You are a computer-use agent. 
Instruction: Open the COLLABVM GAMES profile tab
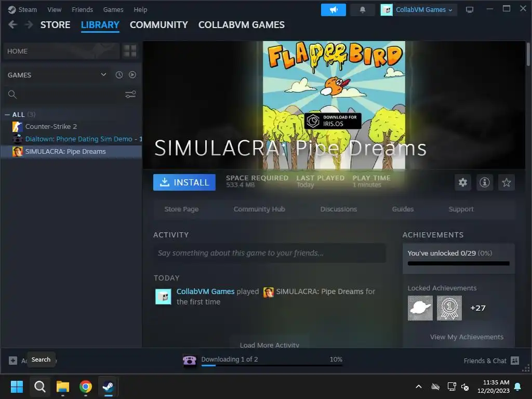point(241,25)
